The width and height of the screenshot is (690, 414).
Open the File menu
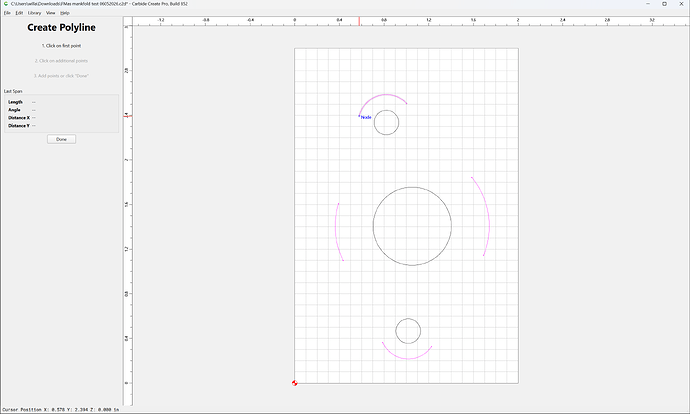tap(7, 13)
